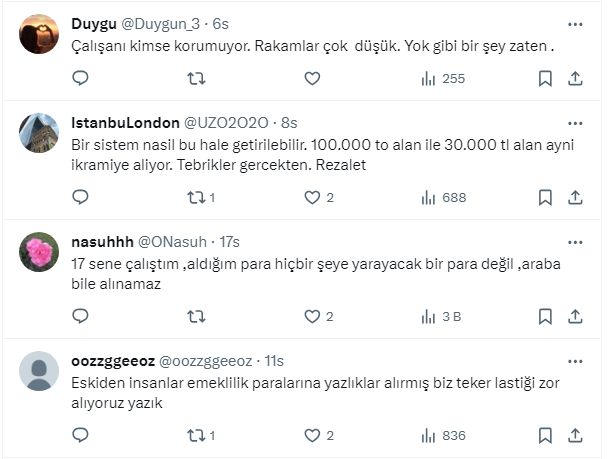Share the IstanbuLondon tweet
The image size is (609, 459).
click(576, 197)
